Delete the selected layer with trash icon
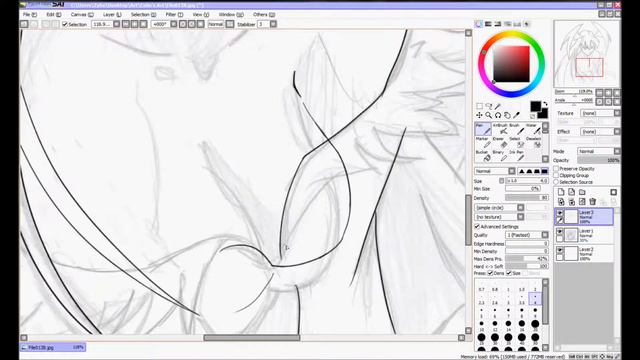640x360 pixels. point(593,202)
